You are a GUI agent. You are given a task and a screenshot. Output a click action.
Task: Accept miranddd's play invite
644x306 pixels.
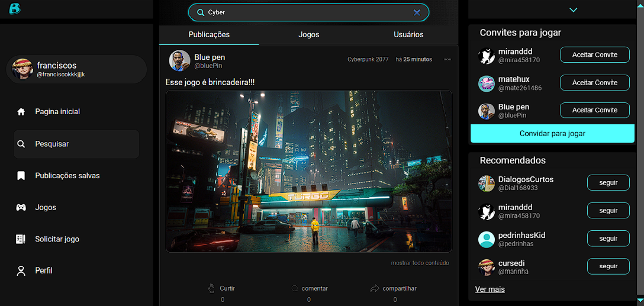click(595, 55)
